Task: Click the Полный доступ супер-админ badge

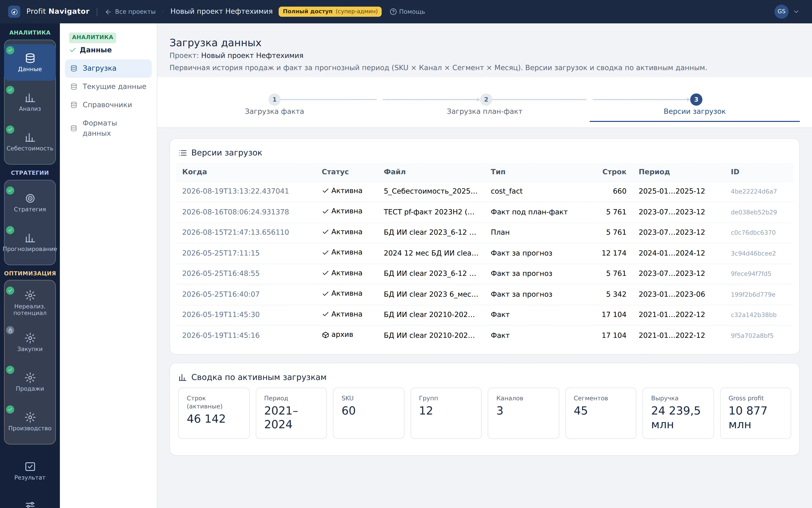Action: pos(330,11)
